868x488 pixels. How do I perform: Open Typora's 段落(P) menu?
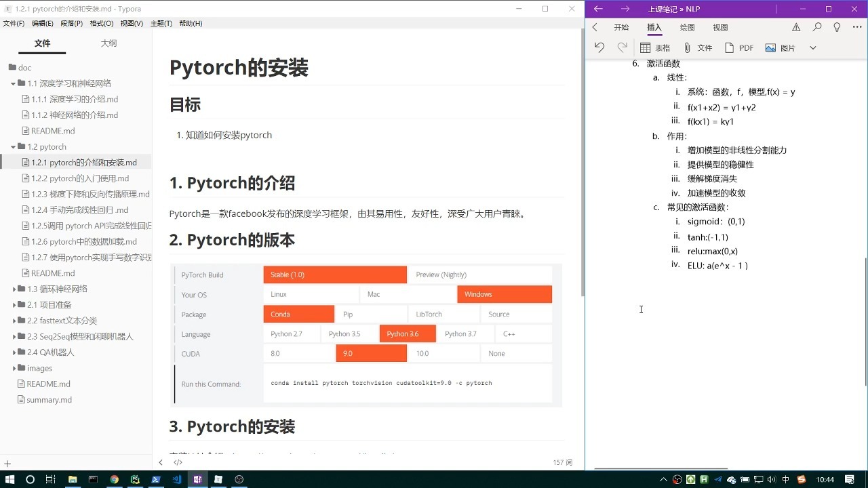coord(71,23)
